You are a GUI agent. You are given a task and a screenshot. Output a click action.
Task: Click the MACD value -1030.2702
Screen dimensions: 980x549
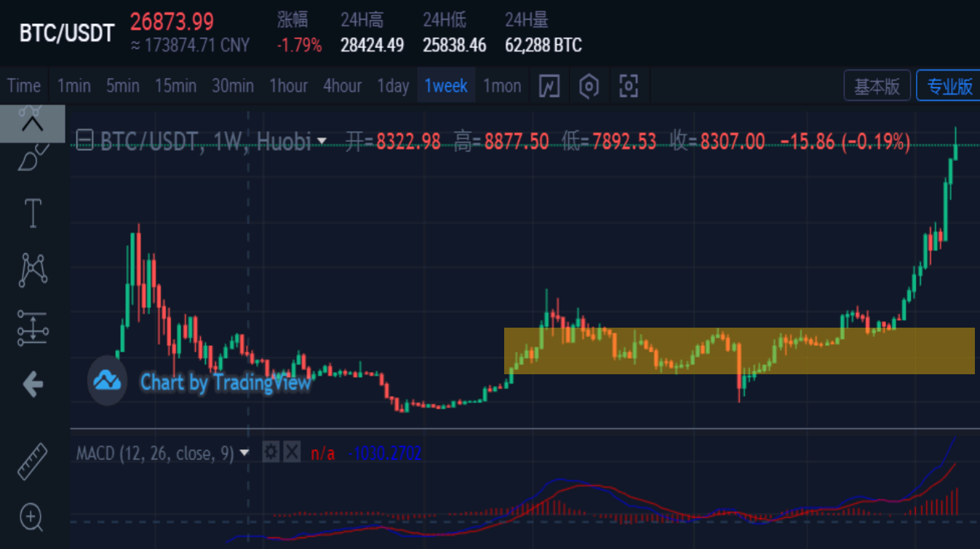coord(385,454)
